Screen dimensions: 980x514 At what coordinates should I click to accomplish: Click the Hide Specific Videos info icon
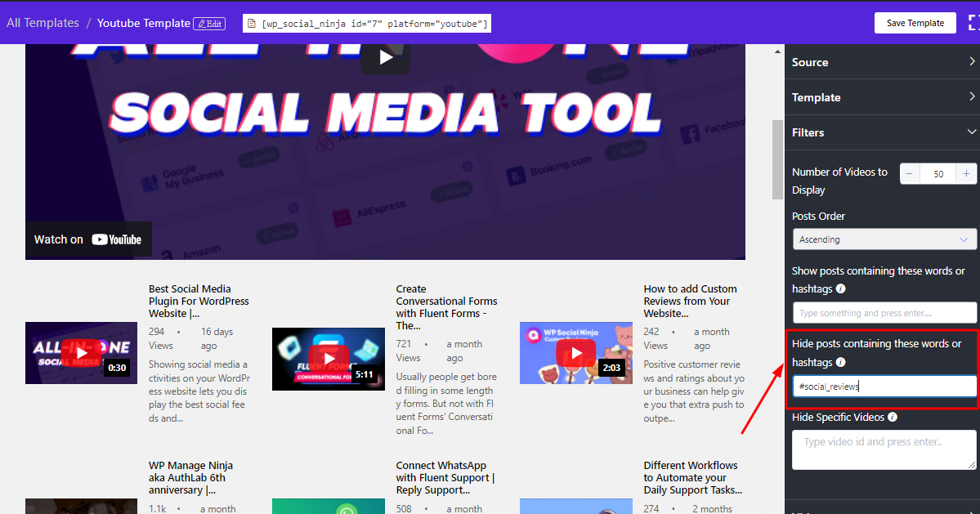click(x=893, y=417)
